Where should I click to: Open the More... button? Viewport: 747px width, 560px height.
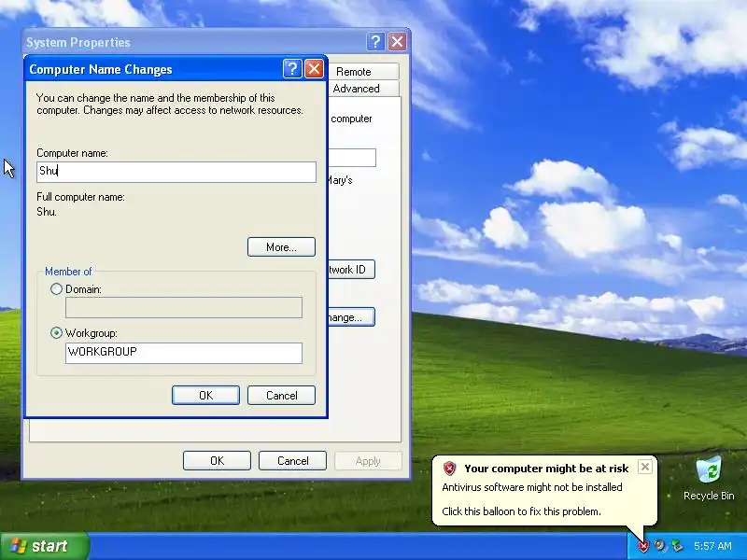click(x=281, y=247)
